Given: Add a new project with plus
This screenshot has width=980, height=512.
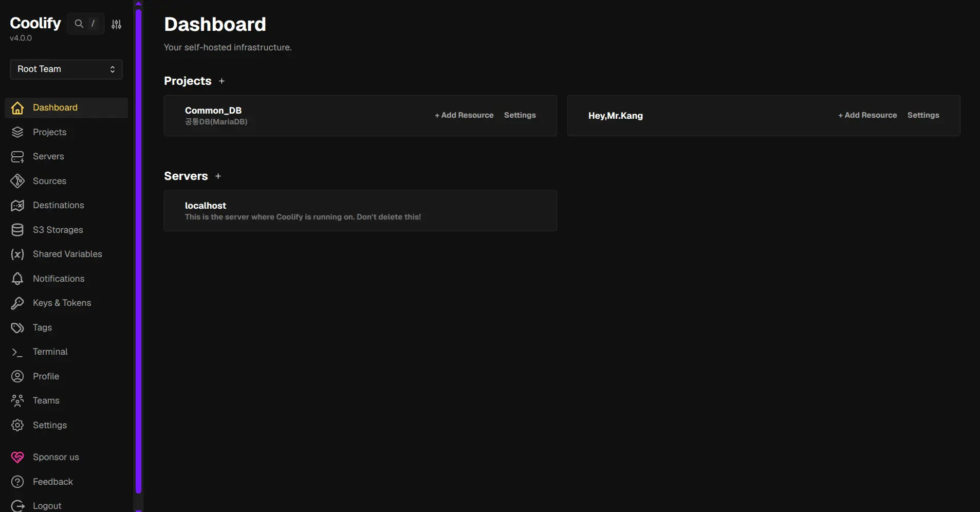Looking at the screenshot, I should (222, 81).
